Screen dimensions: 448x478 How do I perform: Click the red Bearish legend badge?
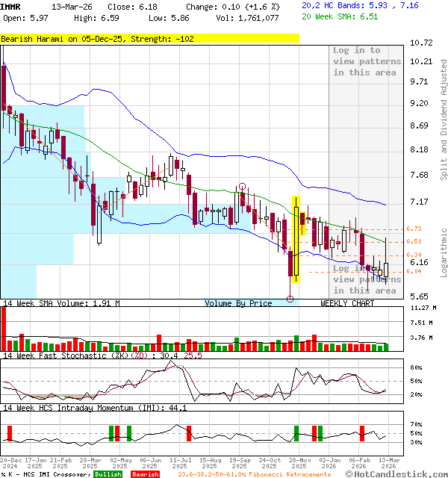(146, 474)
